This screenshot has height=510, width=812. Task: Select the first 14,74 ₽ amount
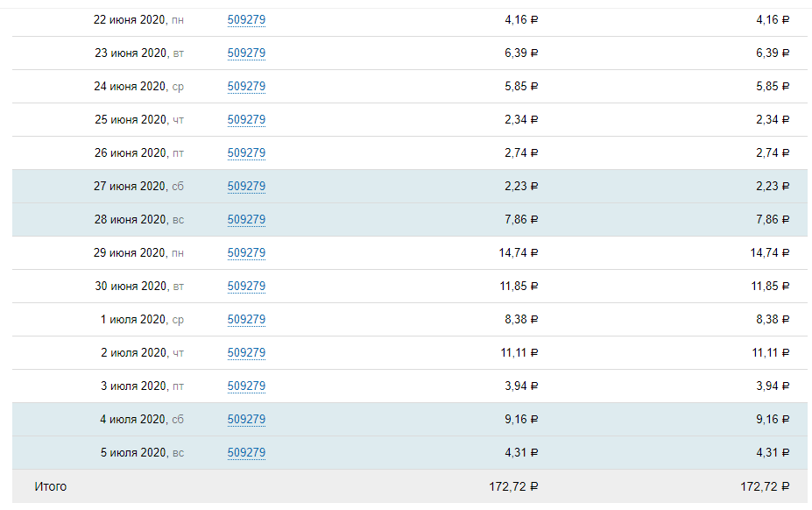point(519,253)
